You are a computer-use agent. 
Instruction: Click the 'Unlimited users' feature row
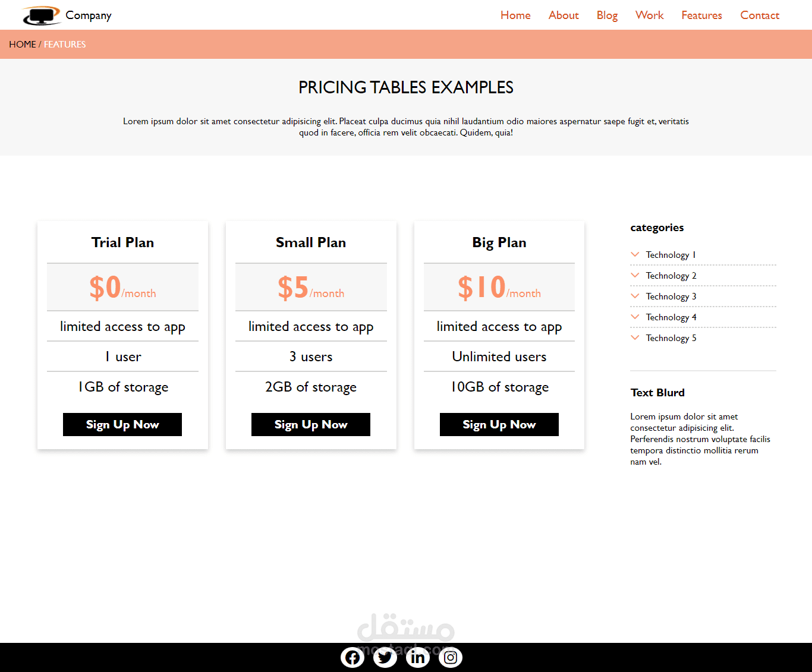(x=499, y=356)
